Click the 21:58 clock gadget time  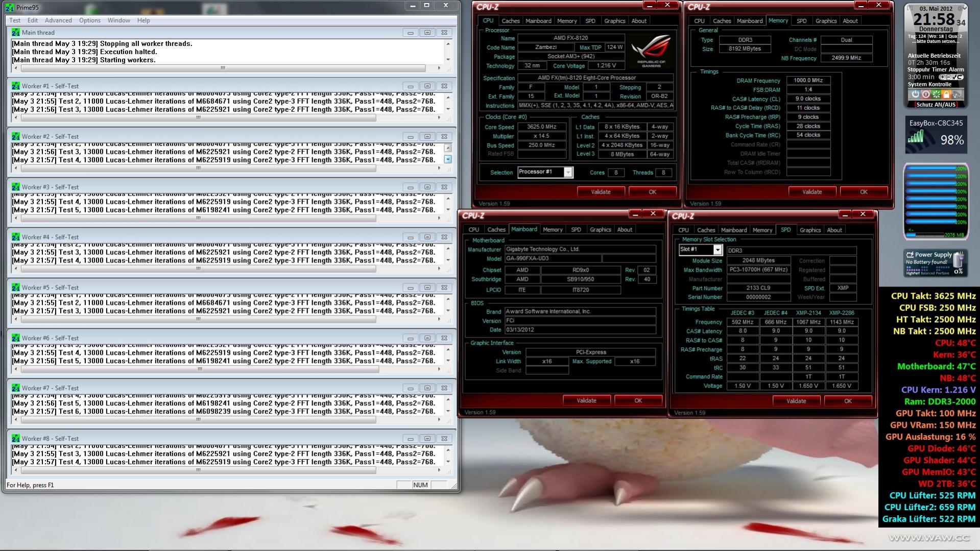point(934,20)
